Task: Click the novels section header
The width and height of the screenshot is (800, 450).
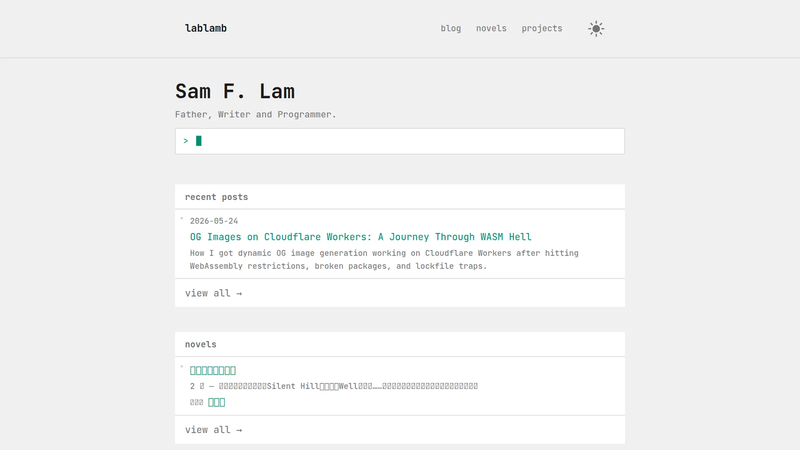Action: coord(201,344)
